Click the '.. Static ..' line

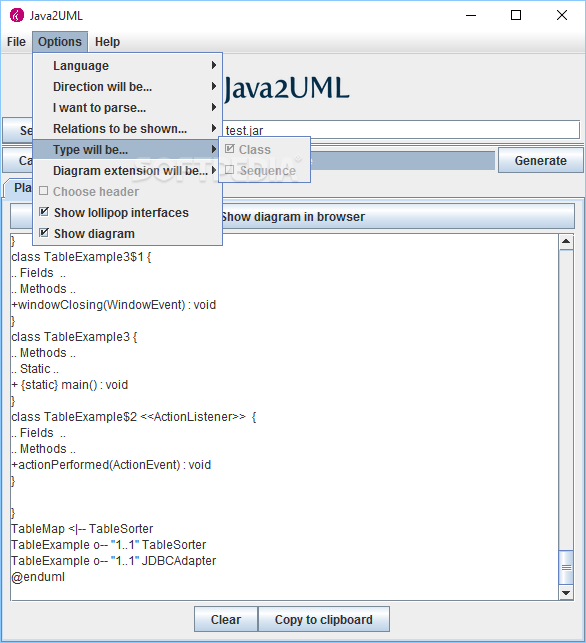click(35, 369)
